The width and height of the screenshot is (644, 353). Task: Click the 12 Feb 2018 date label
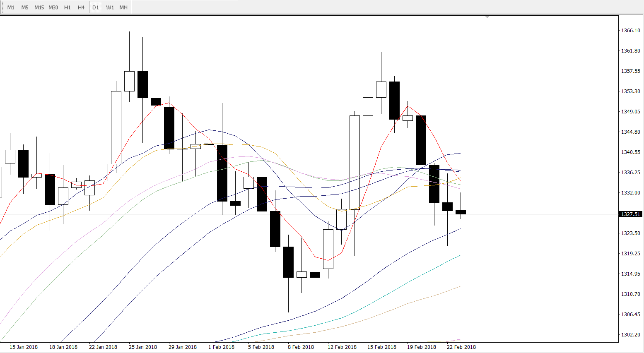(x=342, y=347)
